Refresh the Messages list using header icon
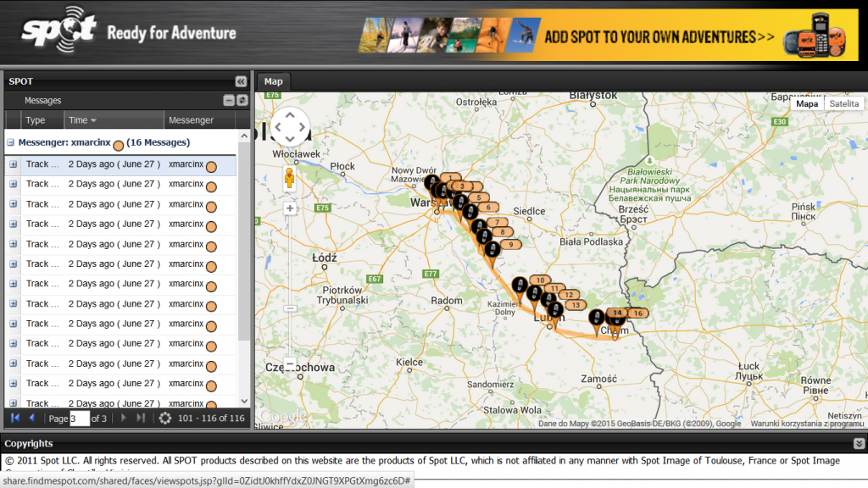Screen dimensions: 868x488 [x=242, y=100]
